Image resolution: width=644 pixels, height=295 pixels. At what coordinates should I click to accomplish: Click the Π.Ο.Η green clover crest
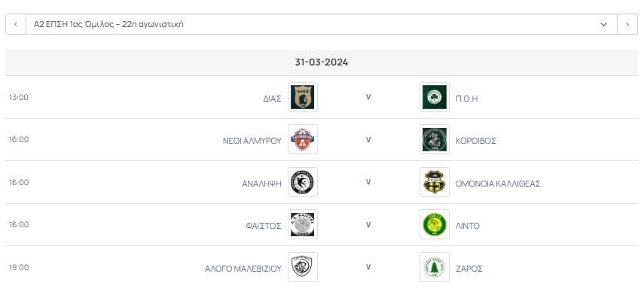coord(435,97)
